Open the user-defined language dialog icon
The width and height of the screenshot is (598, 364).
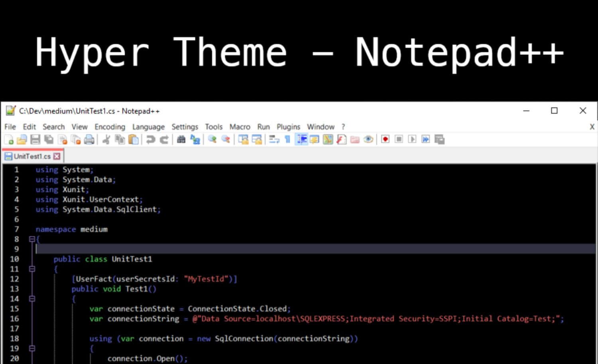pyautogui.click(x=315, y=139)
